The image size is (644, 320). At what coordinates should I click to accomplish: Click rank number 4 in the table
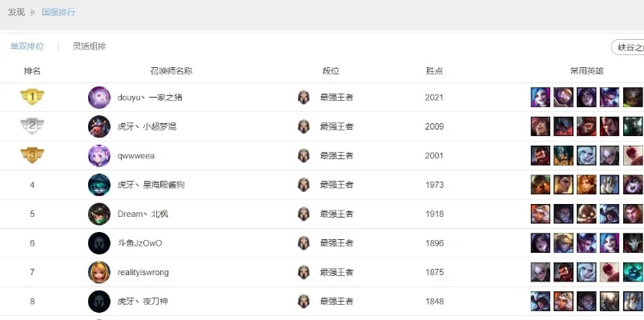[32, 185]
